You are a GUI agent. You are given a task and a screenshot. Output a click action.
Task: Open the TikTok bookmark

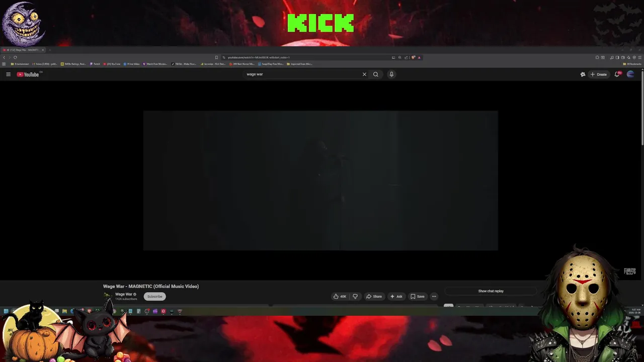184,64
